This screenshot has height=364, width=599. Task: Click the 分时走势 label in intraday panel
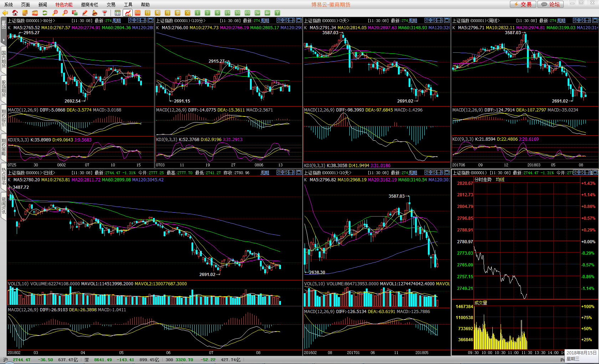click(483, 180)
